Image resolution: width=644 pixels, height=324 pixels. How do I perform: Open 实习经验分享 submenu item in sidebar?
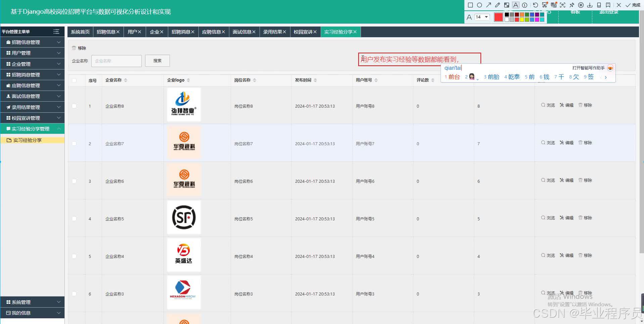(x=32, y=140)
